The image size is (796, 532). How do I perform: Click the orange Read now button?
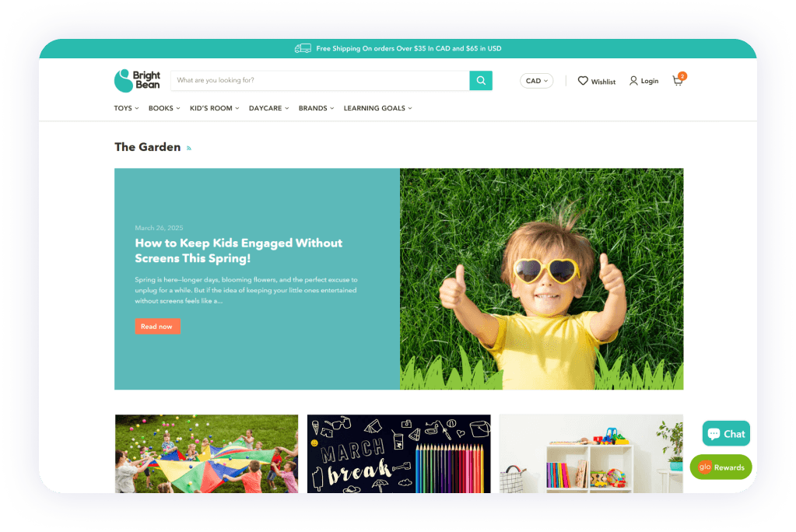tap(157, 327)
